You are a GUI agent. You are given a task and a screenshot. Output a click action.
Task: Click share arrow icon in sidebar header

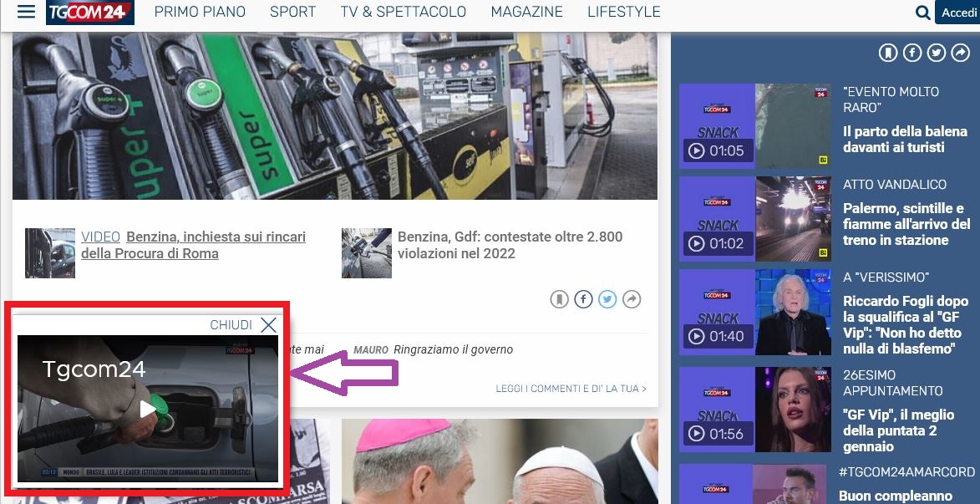tap(961, 53)
